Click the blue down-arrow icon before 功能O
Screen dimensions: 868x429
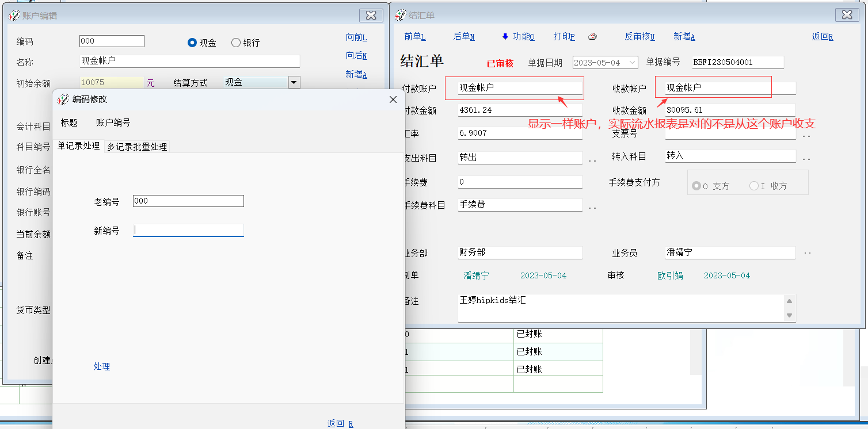pos(505,36)
